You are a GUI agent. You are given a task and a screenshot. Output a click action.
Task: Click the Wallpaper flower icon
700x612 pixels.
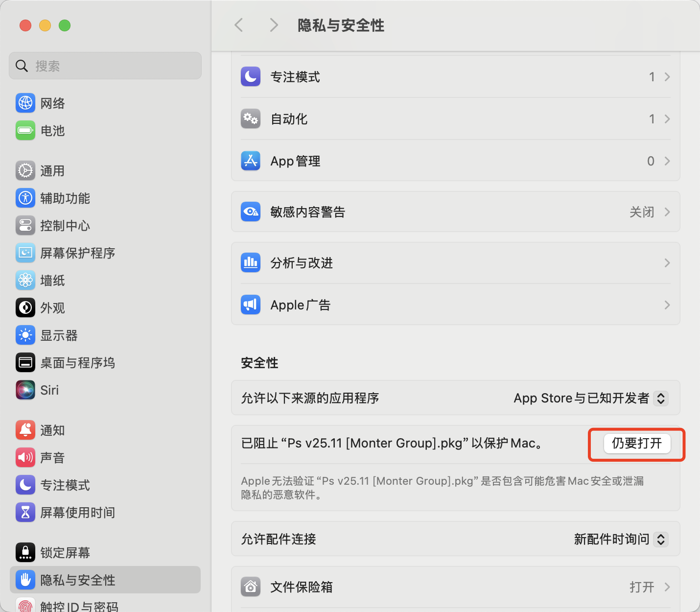point(25,281)
